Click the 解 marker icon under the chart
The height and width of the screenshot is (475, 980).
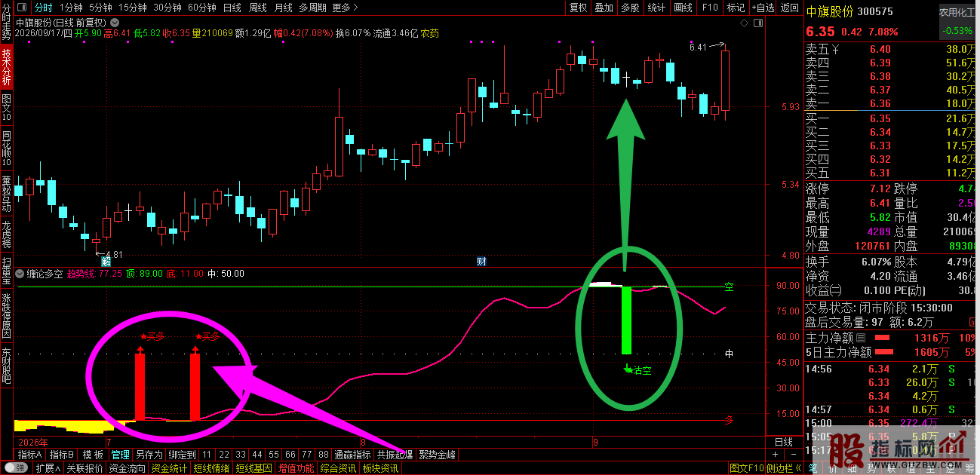[x=106, y=262]
